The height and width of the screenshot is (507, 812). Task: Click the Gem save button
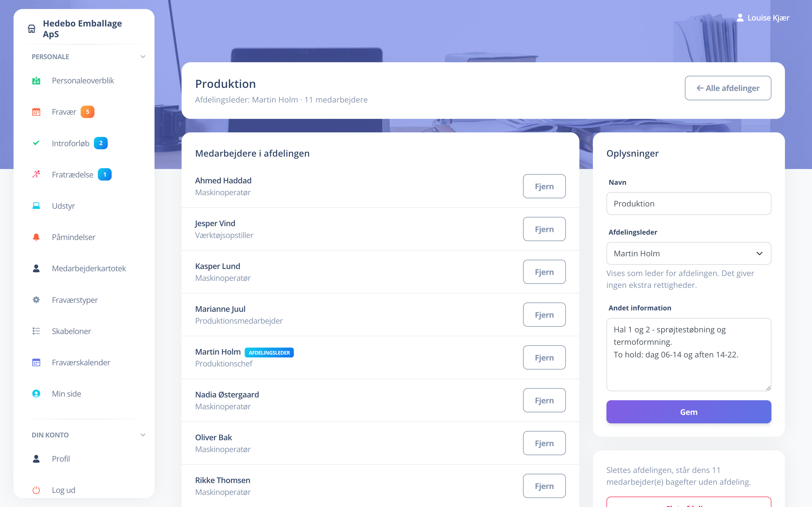tap(689, 412)
